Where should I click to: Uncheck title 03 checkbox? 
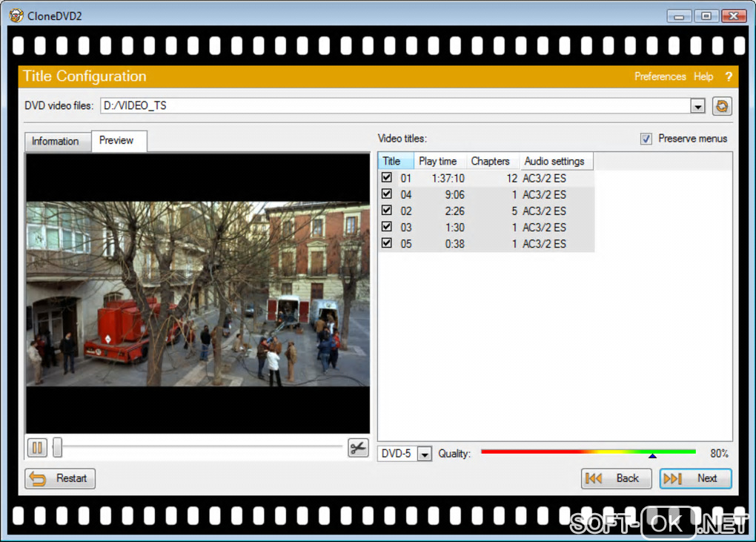coord(387,227)
